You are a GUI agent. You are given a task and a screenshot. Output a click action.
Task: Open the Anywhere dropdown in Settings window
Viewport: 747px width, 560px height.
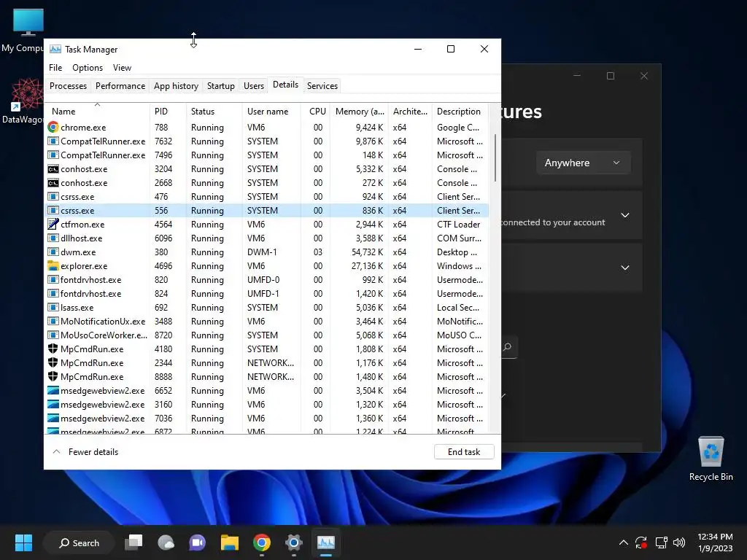(x=583, y=163)
